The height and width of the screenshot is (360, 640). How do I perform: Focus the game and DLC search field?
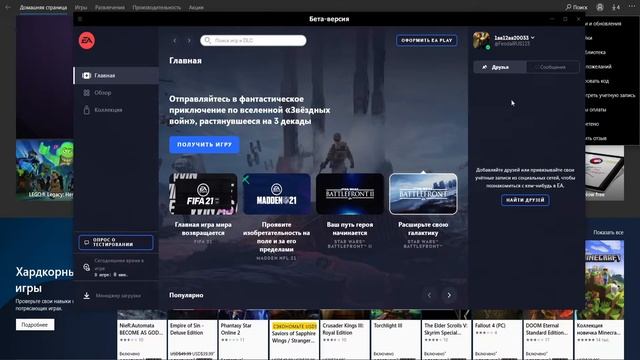click(253, 40)
